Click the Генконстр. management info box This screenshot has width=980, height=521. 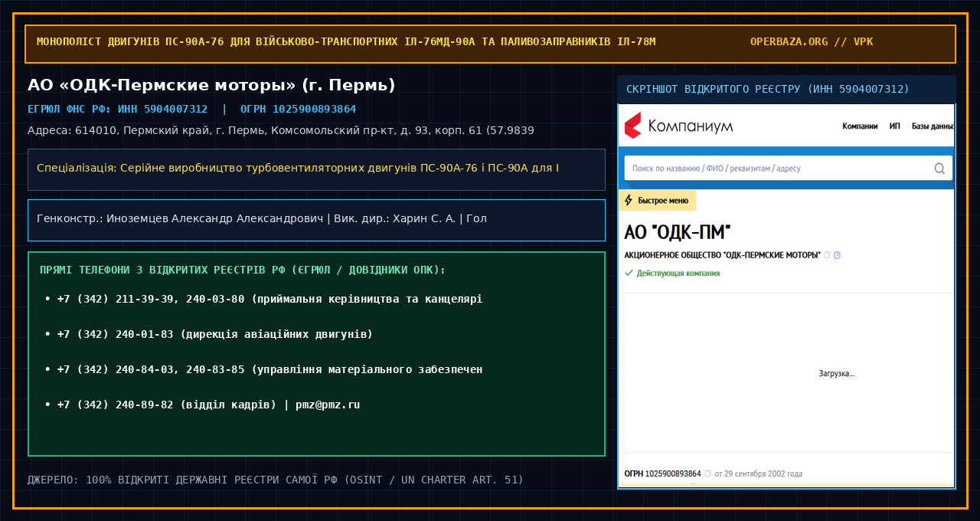coord(316,220)
